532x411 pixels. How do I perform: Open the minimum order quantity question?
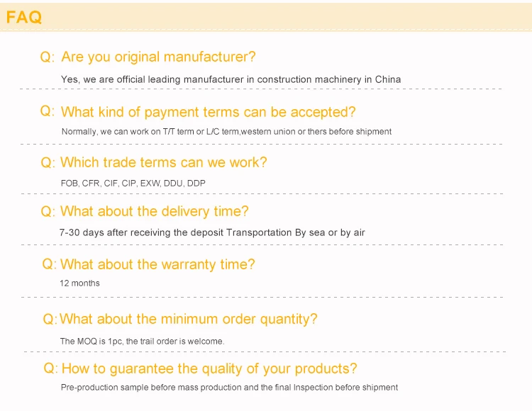pos(188,319)
